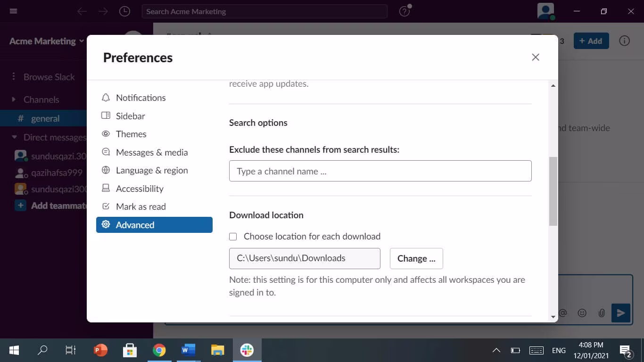Click the download path field
Image resolution: width=644 pixels, height=362 pixels.
(x=305, y=258)
